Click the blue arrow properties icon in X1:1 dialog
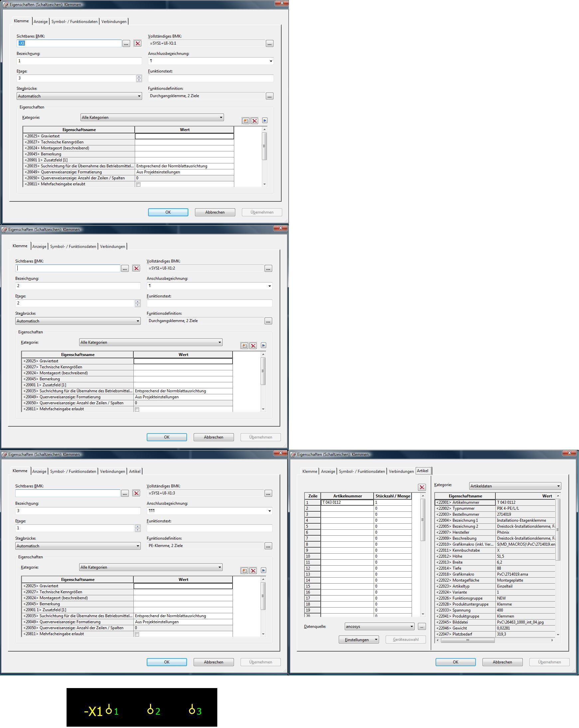The height and width of the screenshot is (728, 579). 265,120
